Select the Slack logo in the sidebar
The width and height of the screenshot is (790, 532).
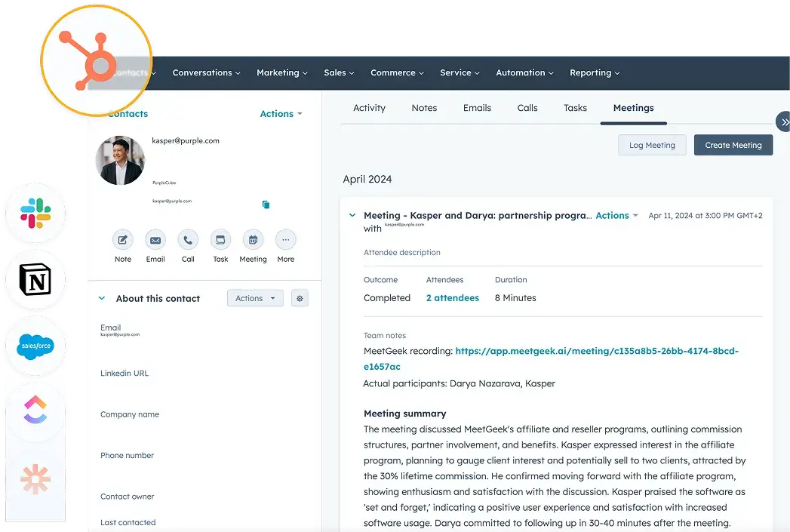(x=36, y=212)
